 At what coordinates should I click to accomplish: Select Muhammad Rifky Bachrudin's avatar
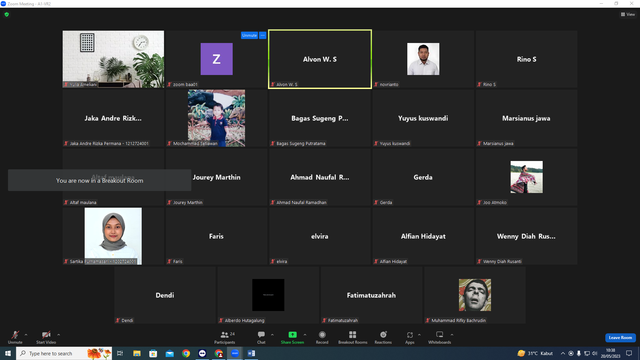tap(475, 295)
